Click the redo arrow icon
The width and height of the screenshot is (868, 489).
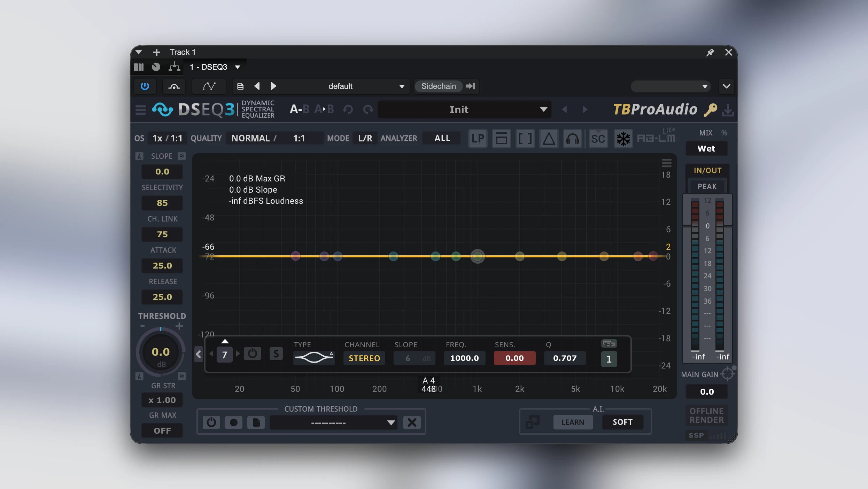[368, 109]
